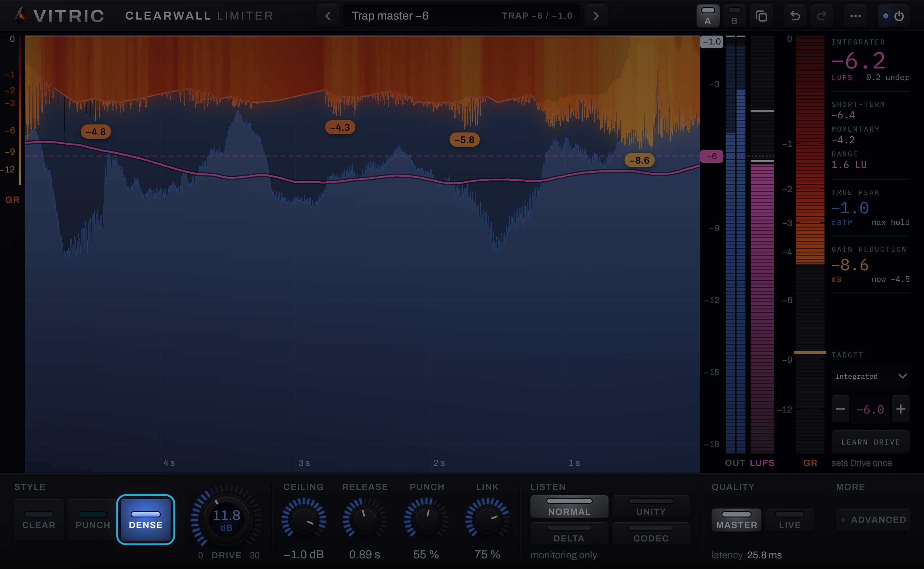Select the A comparison slot

(708, 16)
